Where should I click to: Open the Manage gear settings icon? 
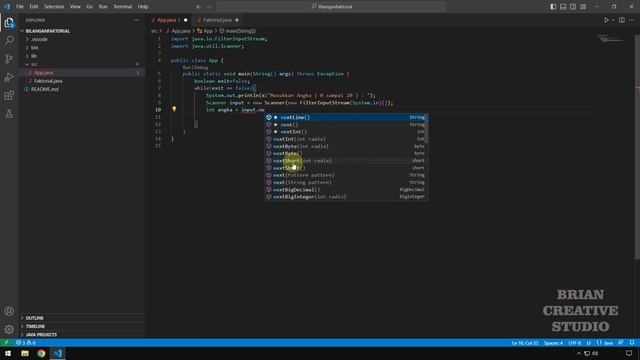9,329
